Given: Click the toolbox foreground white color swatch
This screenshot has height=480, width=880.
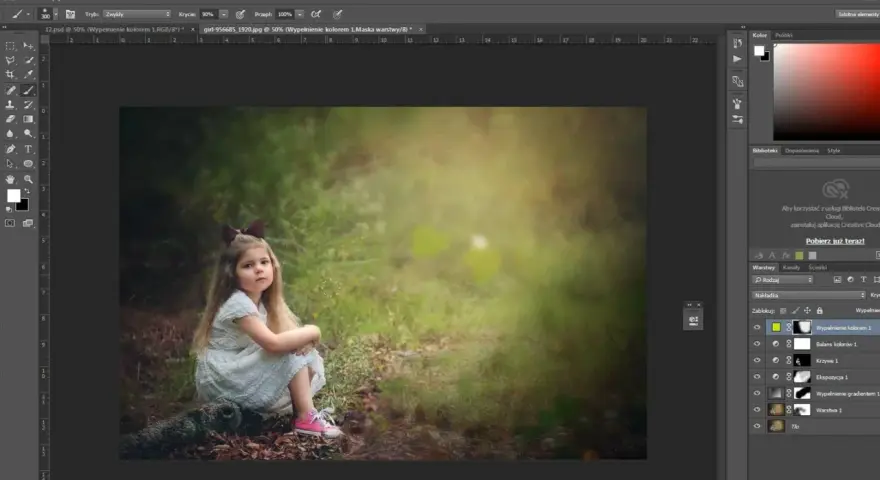Looking at the screenshot, I should (13, 195).
